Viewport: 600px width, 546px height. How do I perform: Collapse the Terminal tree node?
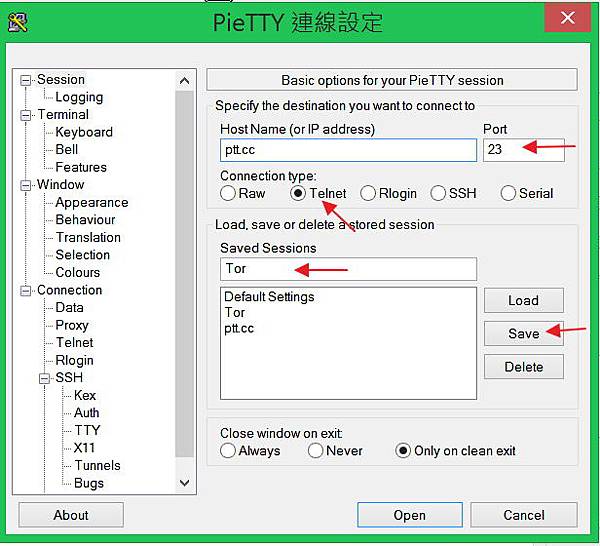26,115
